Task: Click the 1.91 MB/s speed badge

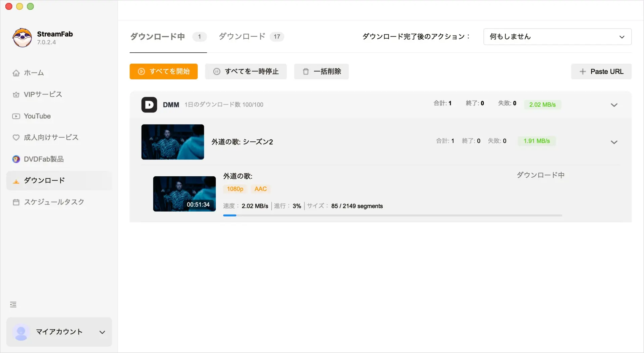Action: tap(537, 141)
